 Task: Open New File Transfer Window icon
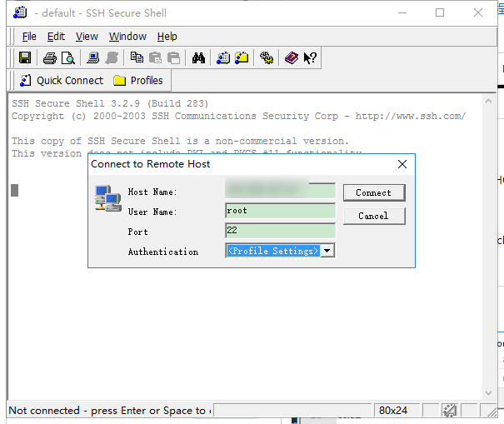pos(242,57)
